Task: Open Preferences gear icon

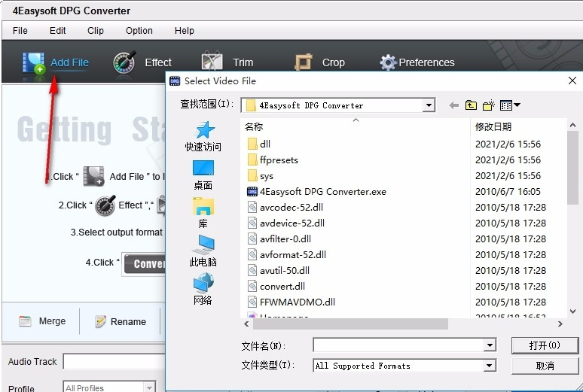Action: tap(388, 62)
